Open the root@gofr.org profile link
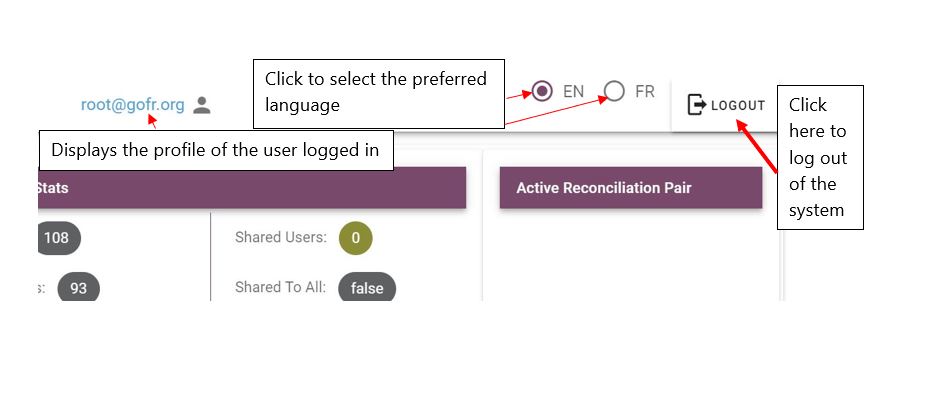This screenshot has height=399, width=951. (x=133, y=105)
